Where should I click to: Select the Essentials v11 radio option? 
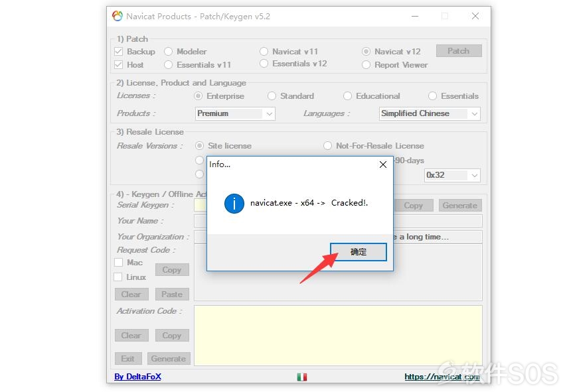(168, 65)
